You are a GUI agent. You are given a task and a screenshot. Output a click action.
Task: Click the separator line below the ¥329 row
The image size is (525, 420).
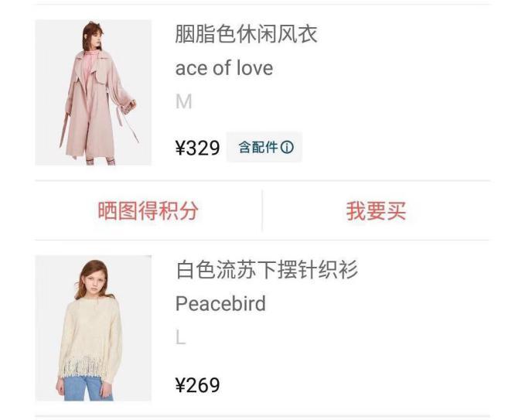(x=262, y=181)
